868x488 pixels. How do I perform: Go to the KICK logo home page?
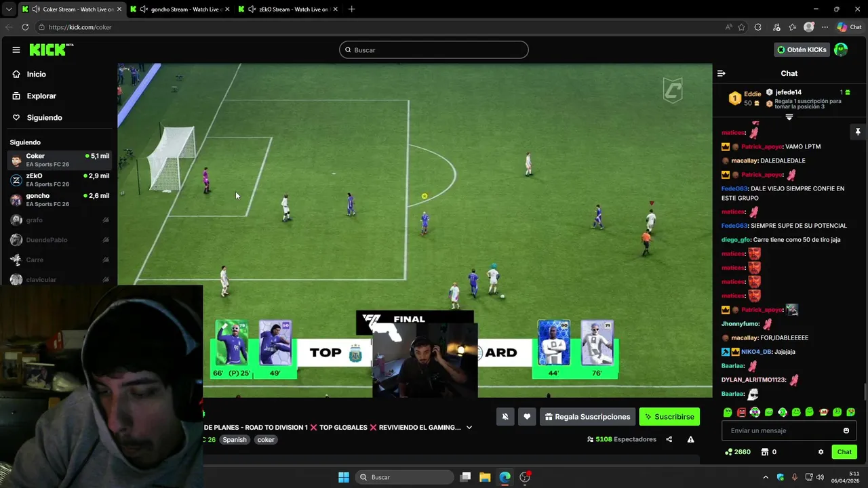coord(51,49)
